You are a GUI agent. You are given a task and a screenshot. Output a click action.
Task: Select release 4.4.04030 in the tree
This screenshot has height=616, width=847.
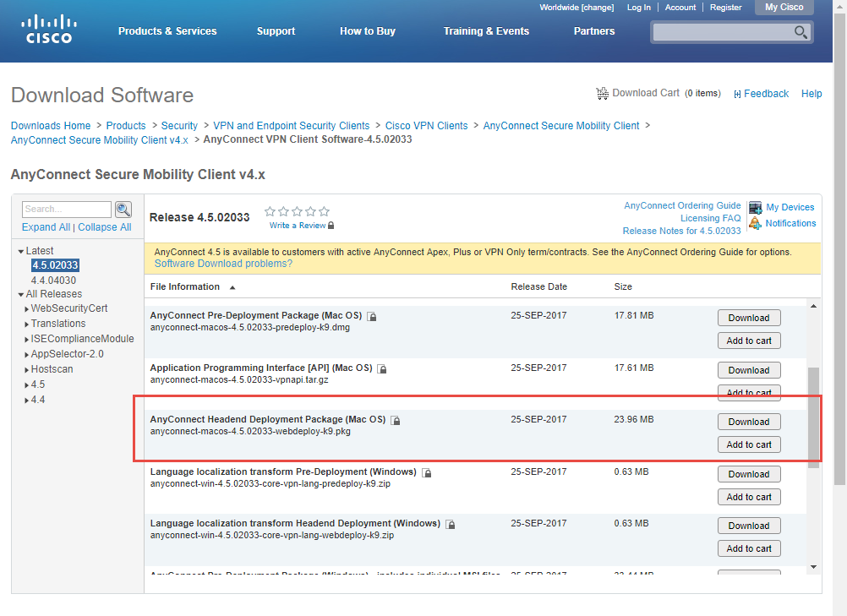[53, 281]
